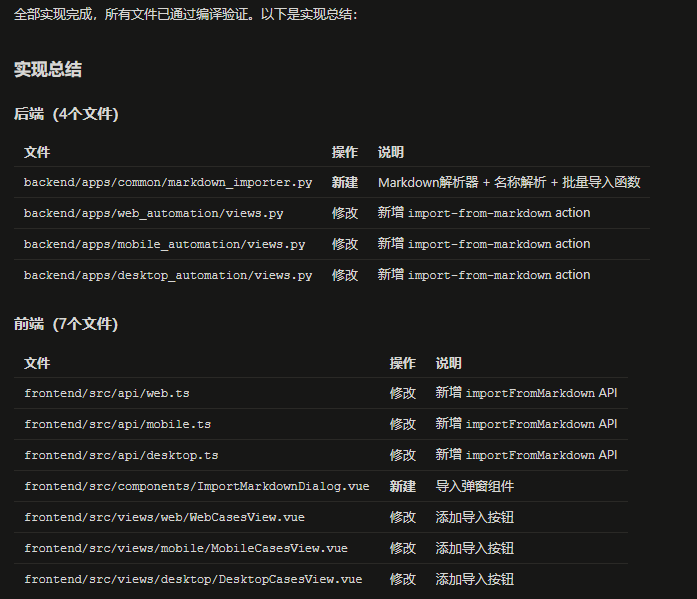Screen dimensions: 697x599
Task: Click 说明 header in frontend table
Action: coord(449,363)
